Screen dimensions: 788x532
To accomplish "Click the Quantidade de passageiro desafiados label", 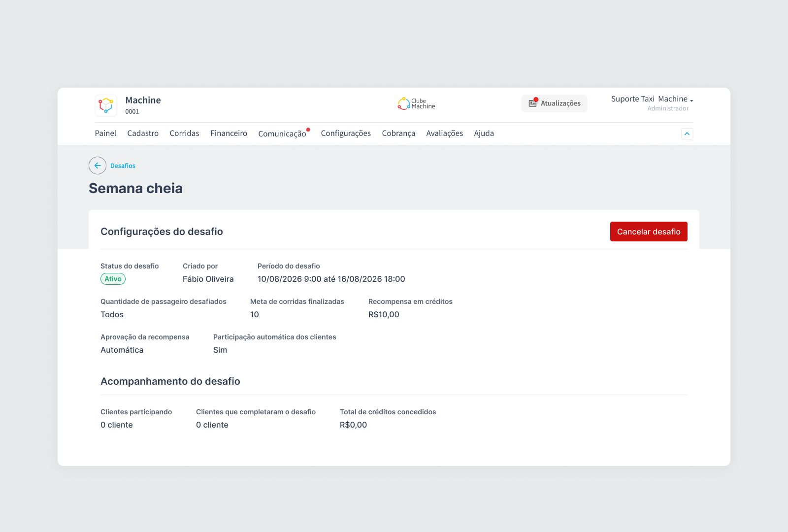I will [164, 301].
